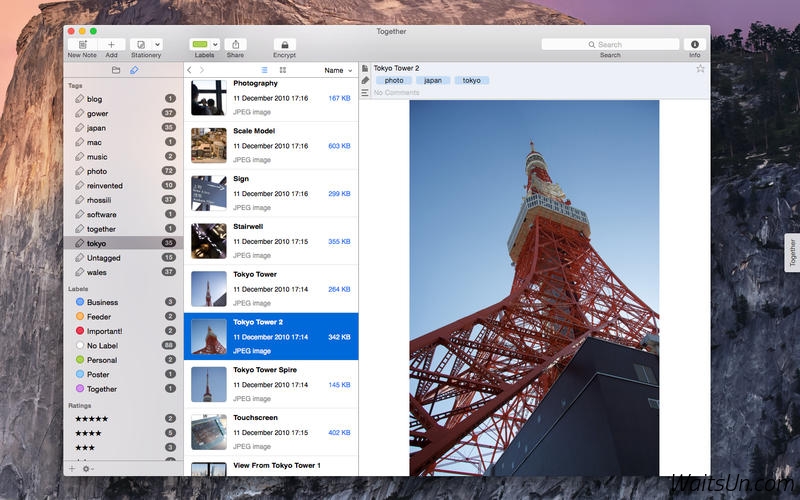This screenshot has width=800, height=500.
Task: Select the together tag
Action: click(123, 229)
